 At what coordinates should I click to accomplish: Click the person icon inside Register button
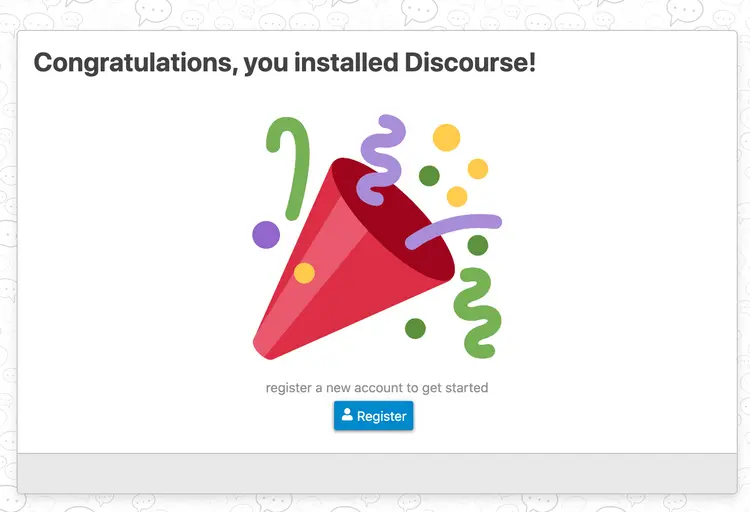(x=347, y=415)
